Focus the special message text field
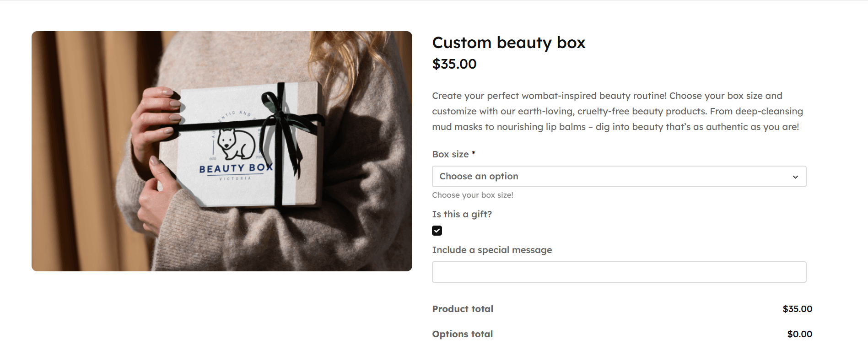868x345 pixels. (x=619, y=272)
